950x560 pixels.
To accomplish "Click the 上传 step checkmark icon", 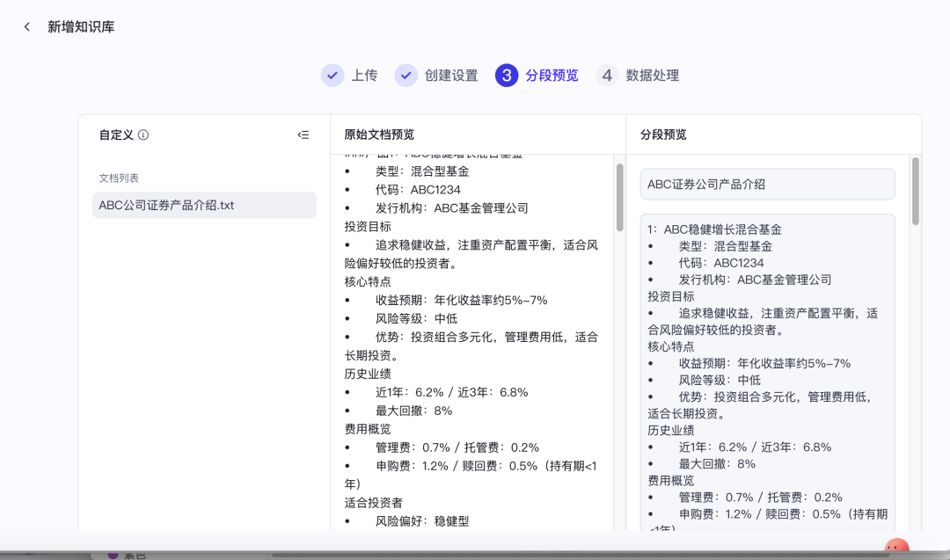I will [332, 76].
